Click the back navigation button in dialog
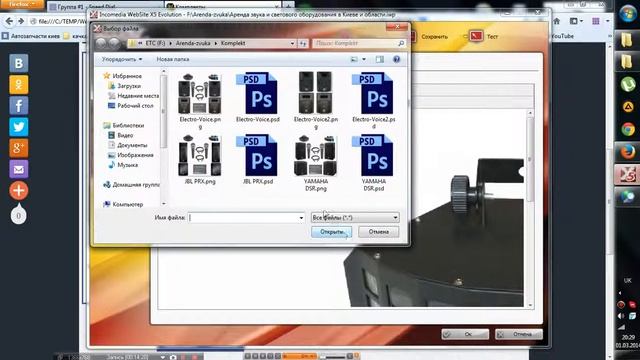The height and width of the screenshot is (360, 640). click(x=101, y=43)
